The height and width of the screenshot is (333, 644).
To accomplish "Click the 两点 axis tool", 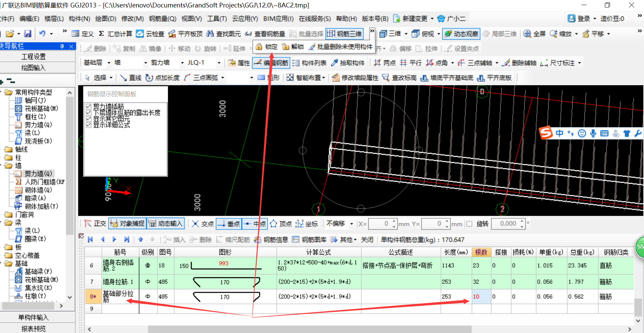I will click(385, 63).
